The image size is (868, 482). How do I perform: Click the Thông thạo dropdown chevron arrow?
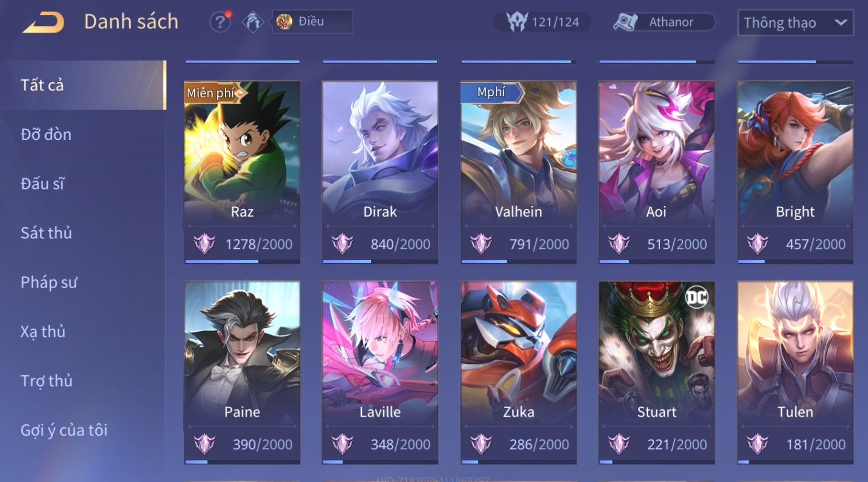841,22
